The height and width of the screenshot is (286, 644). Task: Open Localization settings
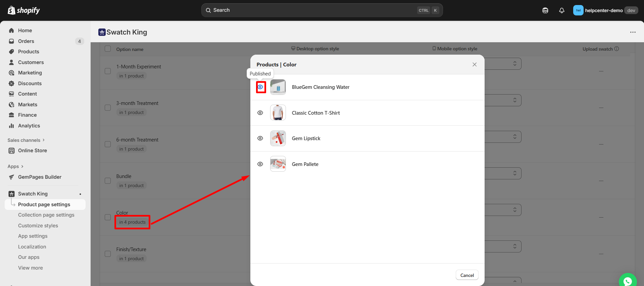[32, 247]
